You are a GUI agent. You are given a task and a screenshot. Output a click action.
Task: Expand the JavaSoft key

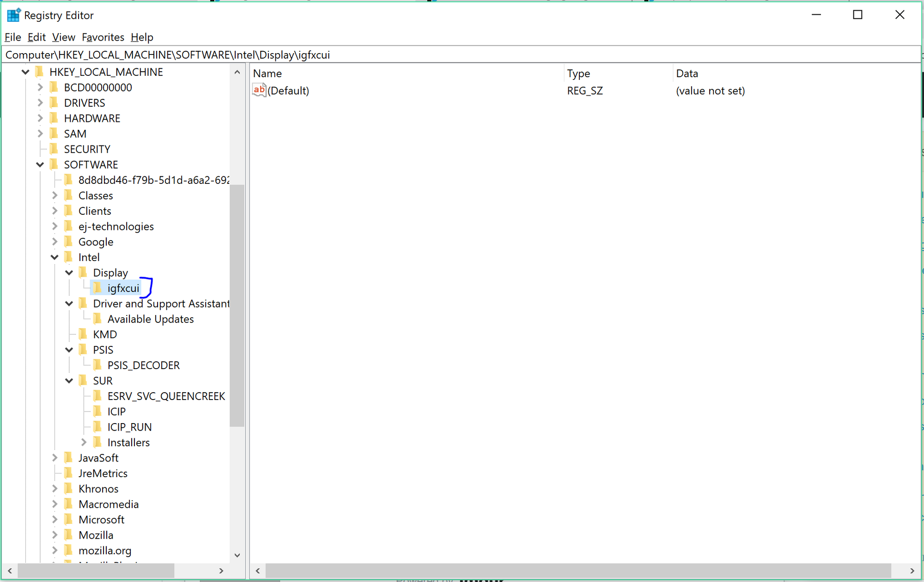click(55, 458)
